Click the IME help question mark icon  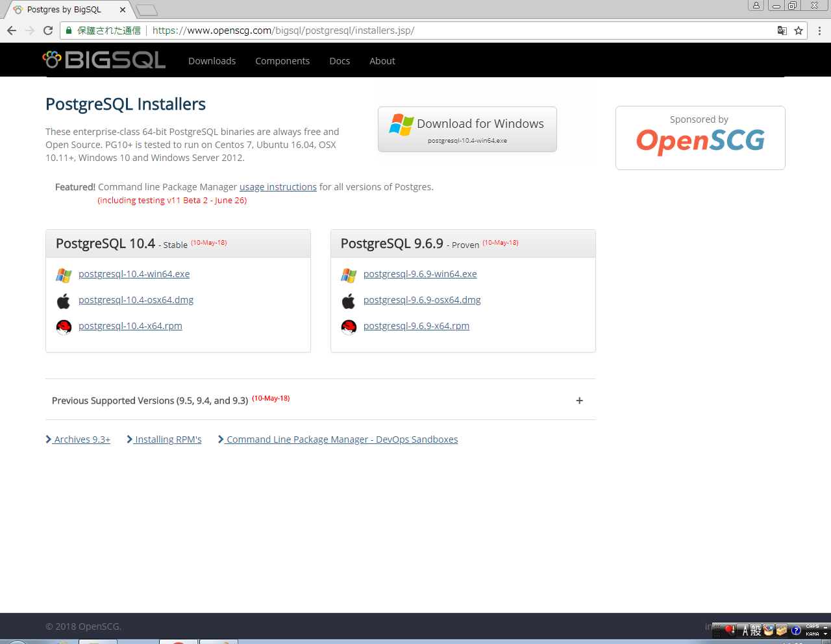point(796,630)
